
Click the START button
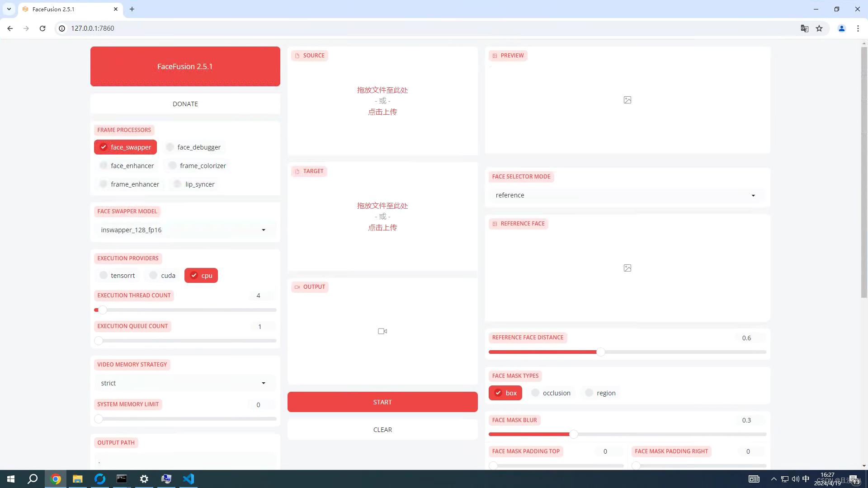pyautogui.click(x=382, y=402)
